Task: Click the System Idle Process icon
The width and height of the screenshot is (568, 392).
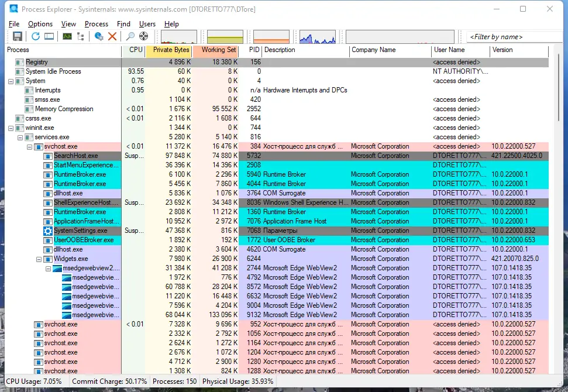Action: pos(19,72)
